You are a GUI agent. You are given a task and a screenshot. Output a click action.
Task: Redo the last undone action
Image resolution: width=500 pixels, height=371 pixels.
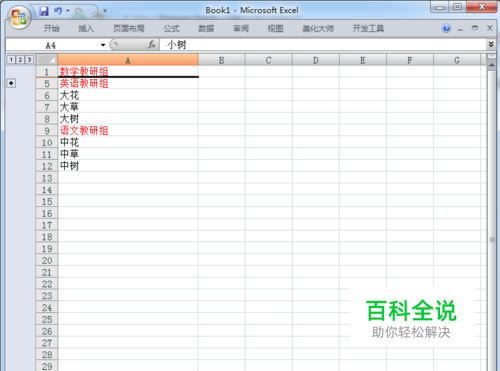[79, 11]
